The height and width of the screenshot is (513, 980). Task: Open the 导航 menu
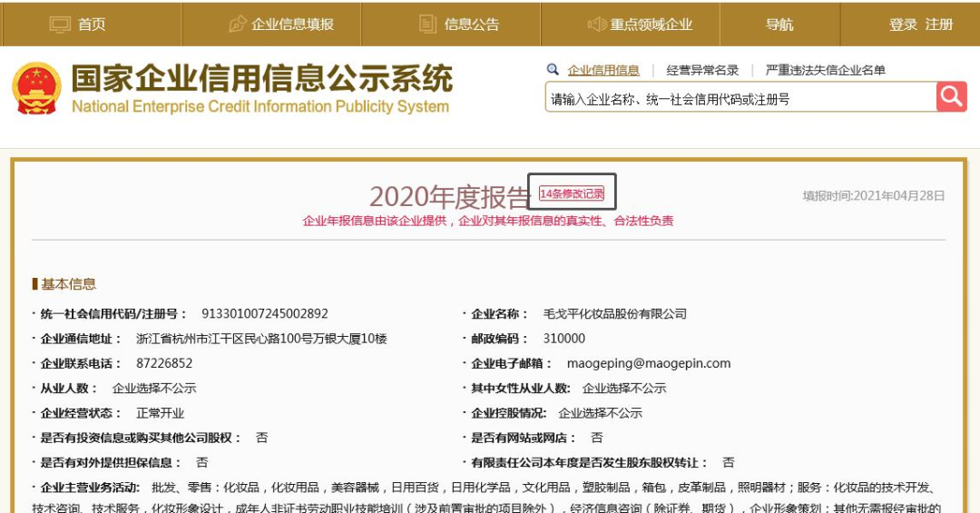779,25
